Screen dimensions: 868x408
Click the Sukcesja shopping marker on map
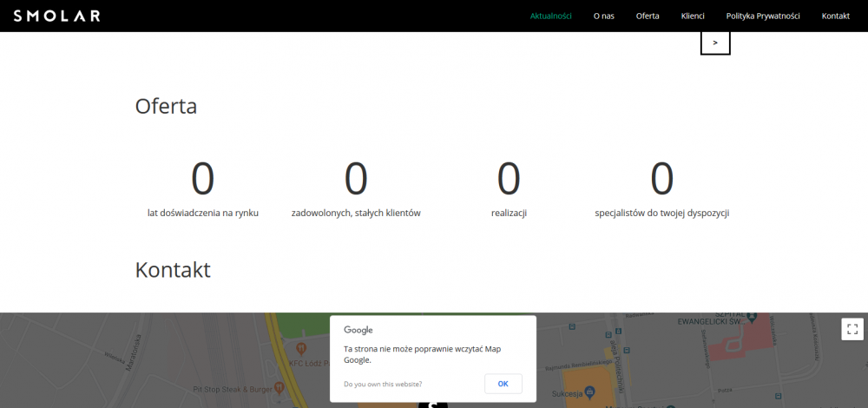(590, 393)
